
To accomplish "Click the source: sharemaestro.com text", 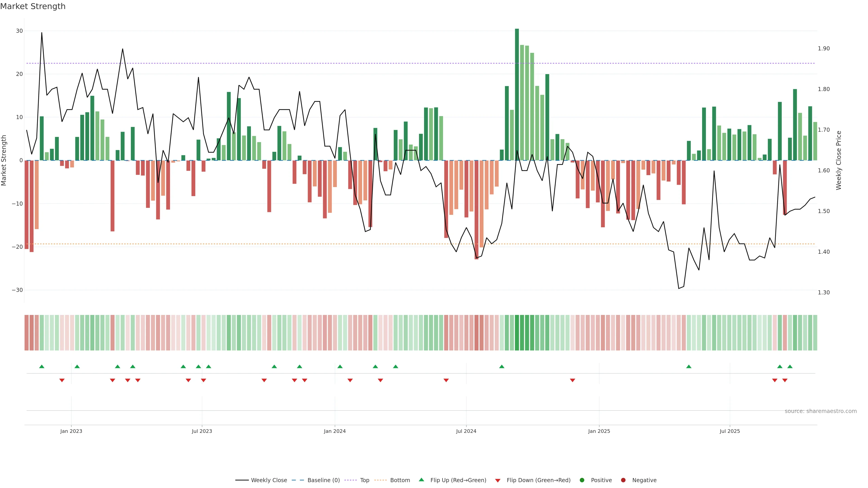I will point(821,411).
